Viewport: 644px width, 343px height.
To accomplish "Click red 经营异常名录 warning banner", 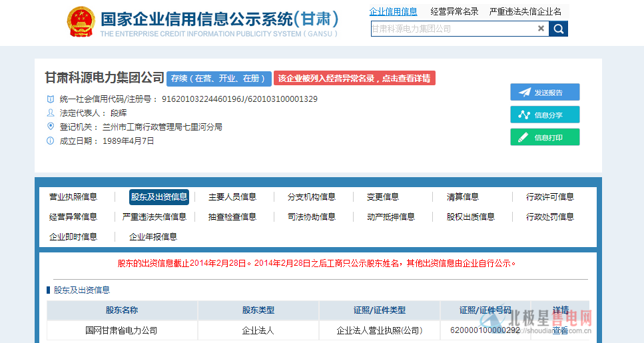I will tap(354, 79).
